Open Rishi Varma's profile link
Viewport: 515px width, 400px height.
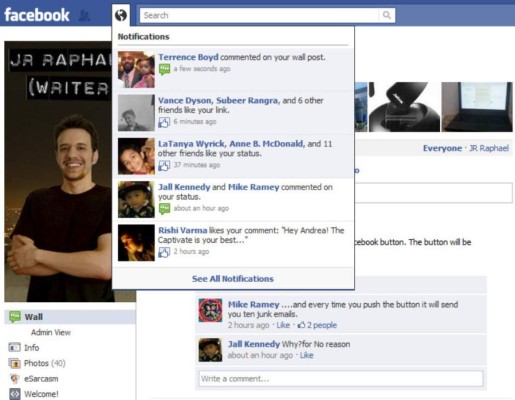(182, 230)
